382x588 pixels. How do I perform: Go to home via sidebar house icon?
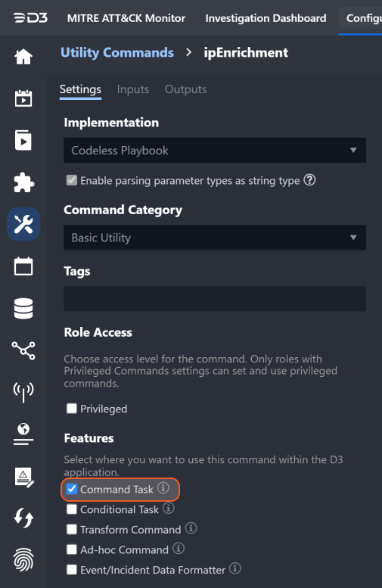(x=23, y=57)
